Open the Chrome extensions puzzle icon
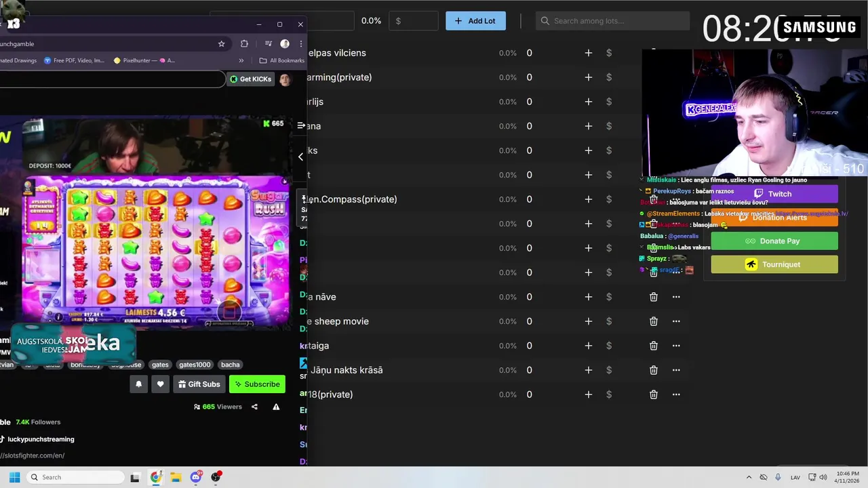 (x=244, y=44)
